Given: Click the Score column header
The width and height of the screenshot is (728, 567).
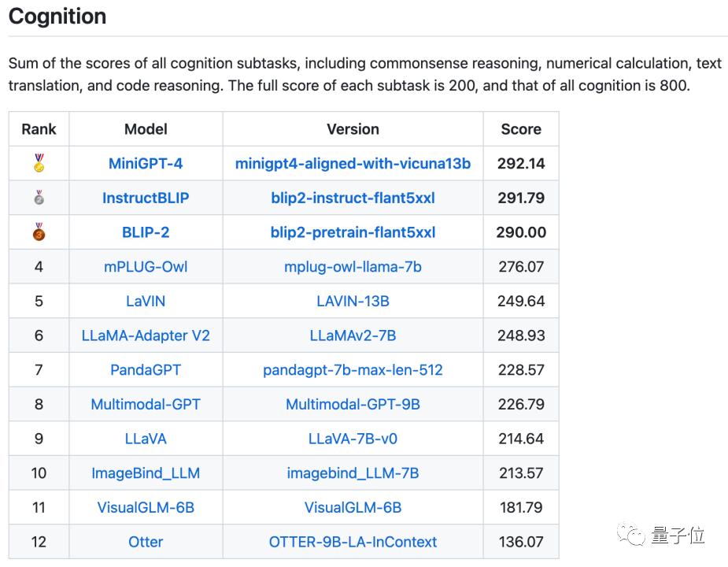Looking at the screenshot, I should pyautogui.click(x=521, y=129).
